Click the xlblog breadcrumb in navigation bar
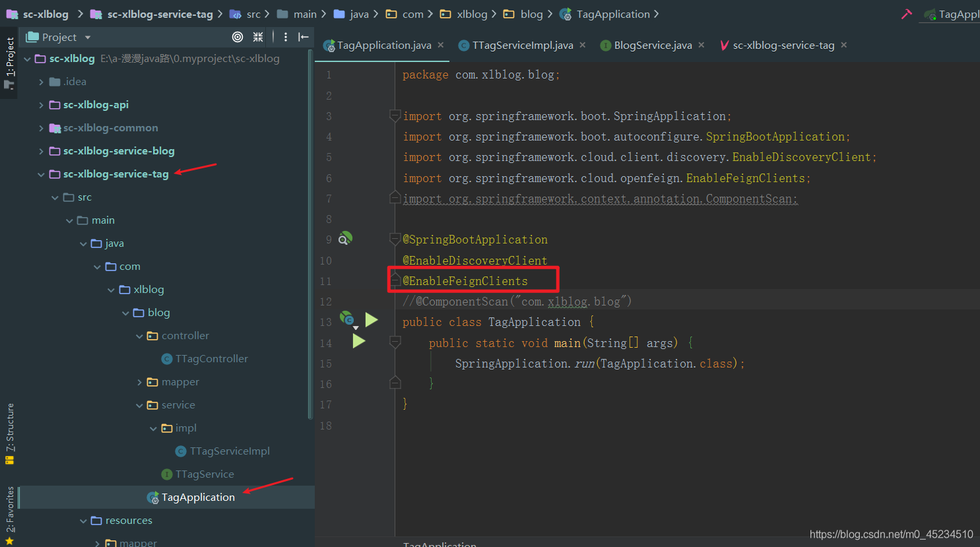The width and height of the screenshot is (980, 547). coord(471,14)
